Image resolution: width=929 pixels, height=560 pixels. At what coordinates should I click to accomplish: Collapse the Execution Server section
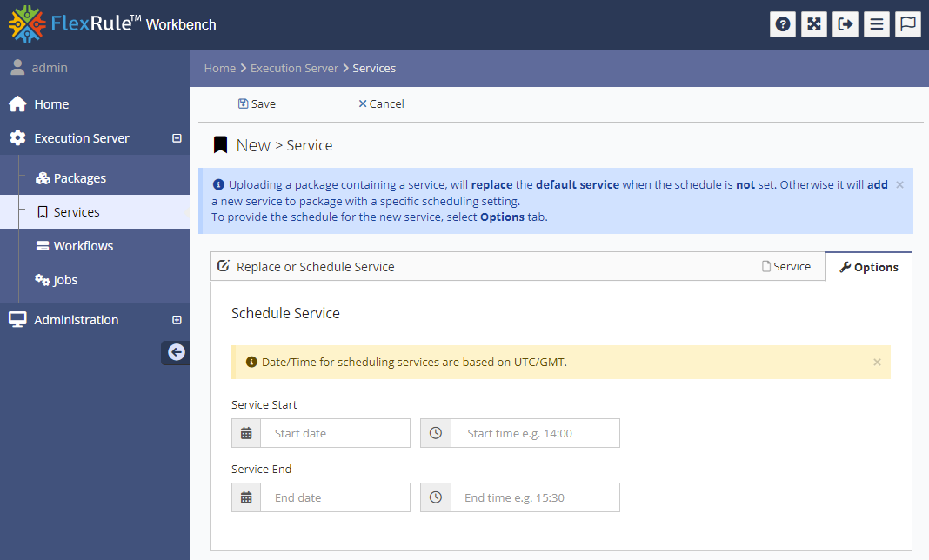pos(177,138)
